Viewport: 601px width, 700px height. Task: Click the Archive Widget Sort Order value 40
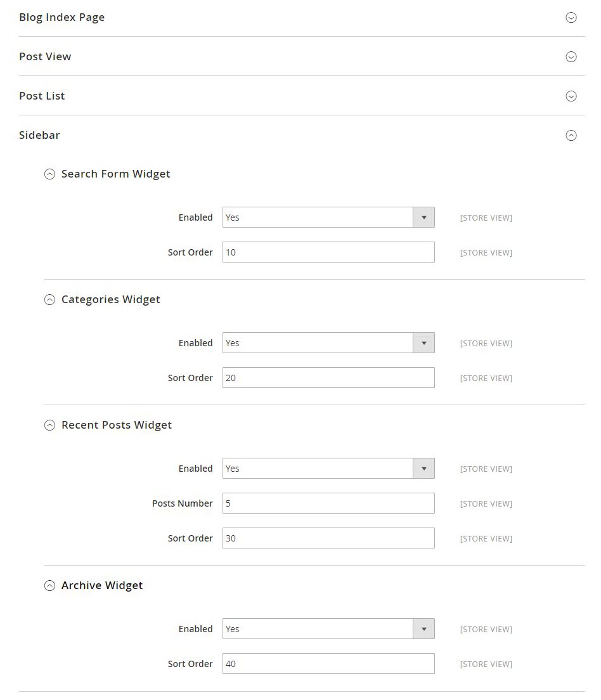(x=328, y=663)
